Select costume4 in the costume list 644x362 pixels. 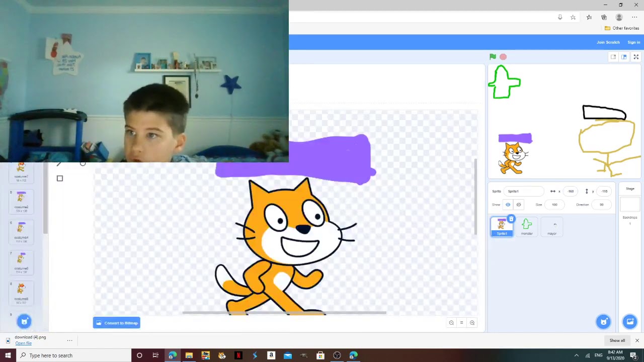[x=21, y=231]
